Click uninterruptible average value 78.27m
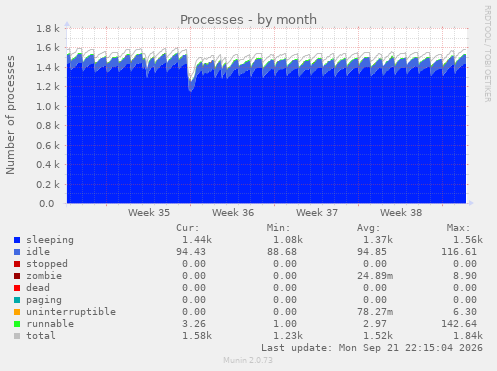 coord(375,312)
